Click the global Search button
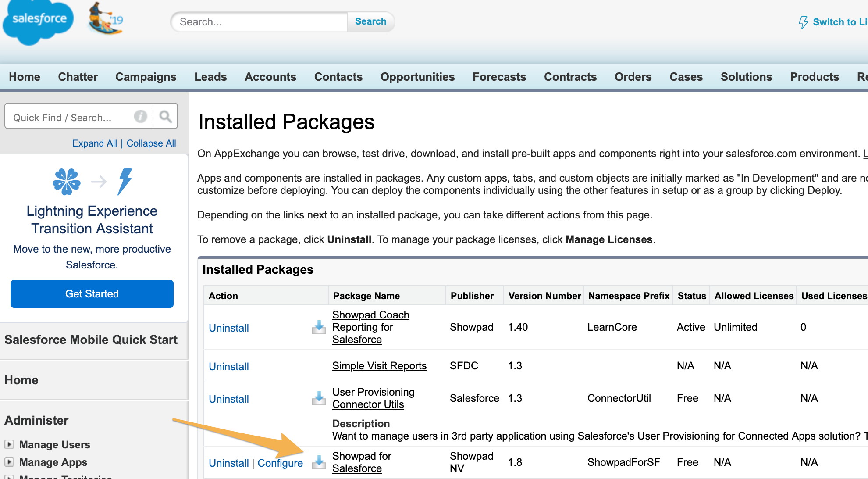868x479 pixels. click(x=370, y=21)
